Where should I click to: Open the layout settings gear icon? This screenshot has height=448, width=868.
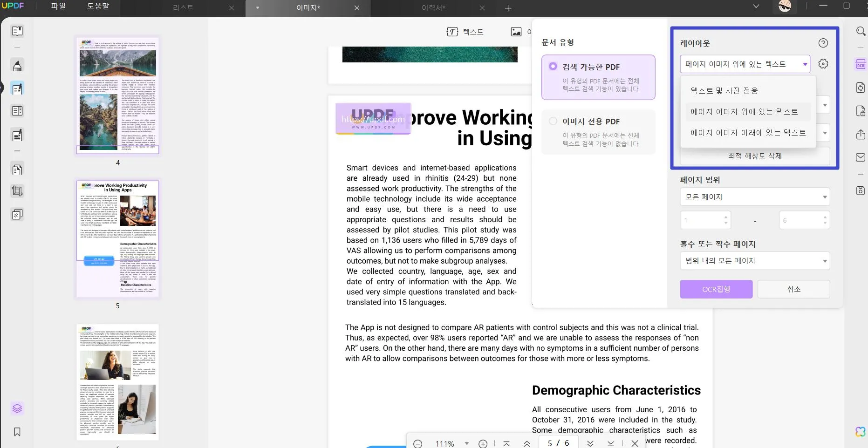point(823,64)
